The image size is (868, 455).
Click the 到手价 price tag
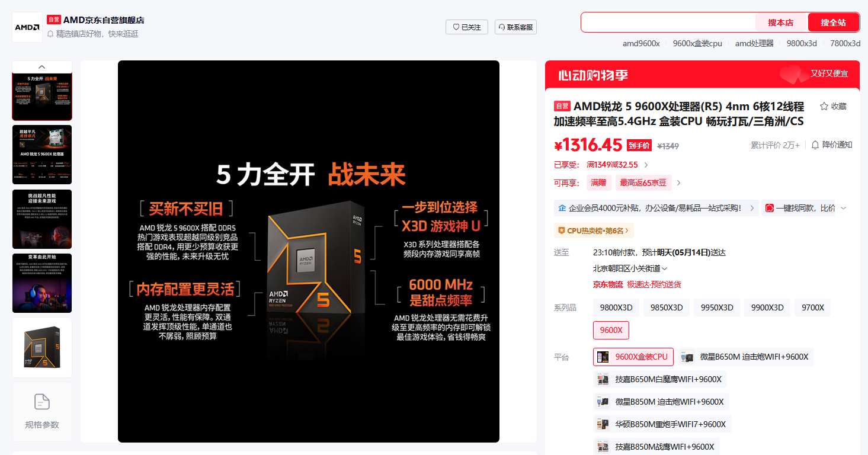pyautogui.click(x=639, y=146)
